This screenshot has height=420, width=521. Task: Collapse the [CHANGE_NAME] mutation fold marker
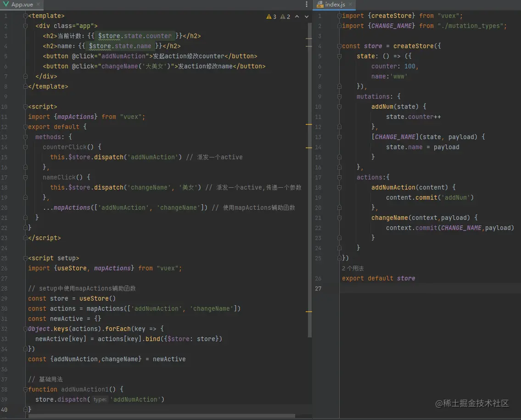pos(339,137)
